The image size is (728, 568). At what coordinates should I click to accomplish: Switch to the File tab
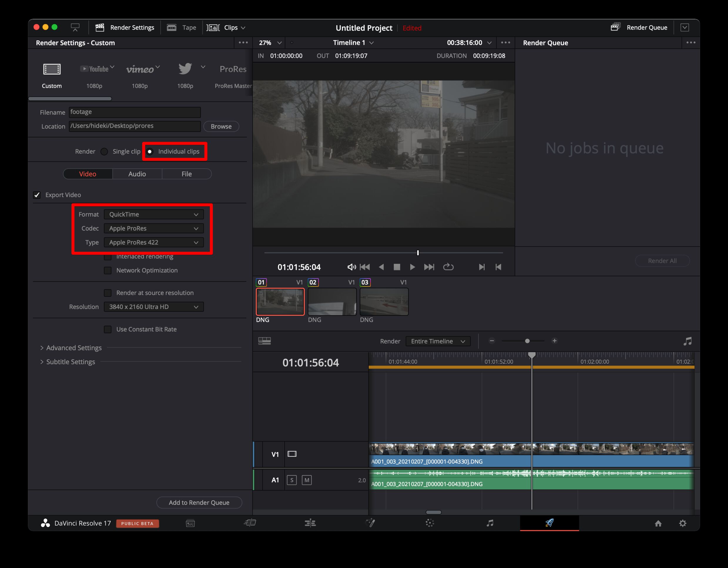point(186,174)
